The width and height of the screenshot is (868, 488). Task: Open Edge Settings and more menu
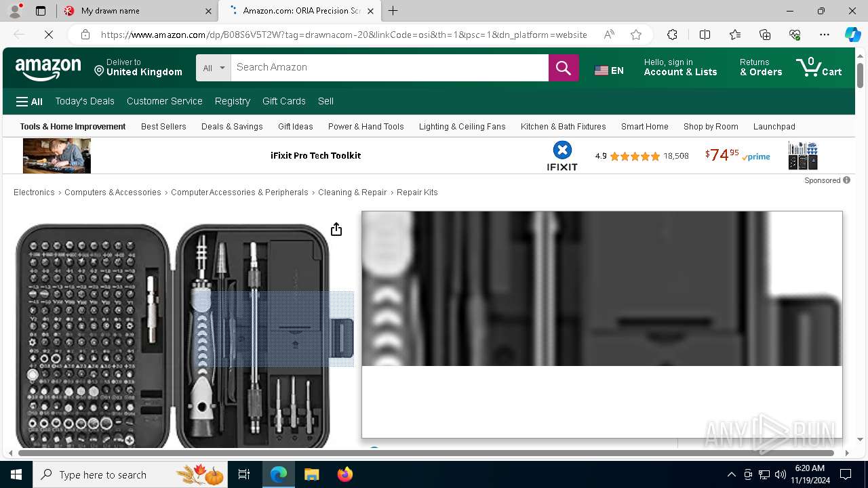click(825, 35)
